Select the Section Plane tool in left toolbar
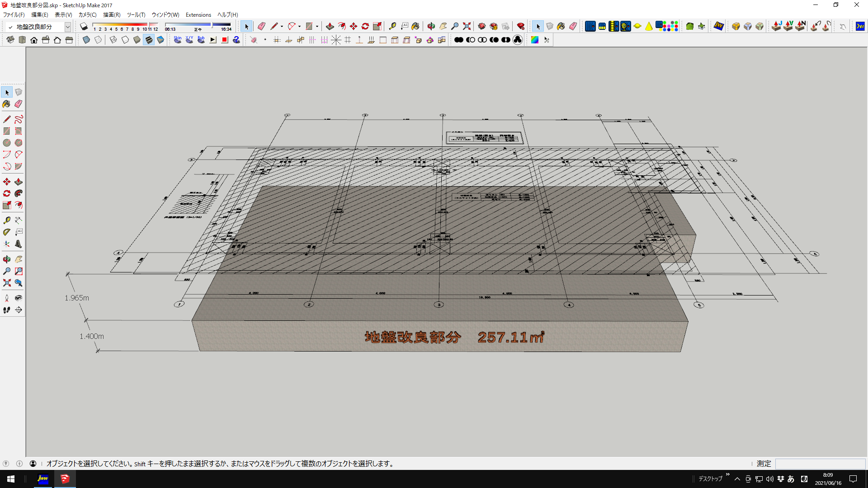The width and height of the screenshot is (868, 488). (19, 310)
